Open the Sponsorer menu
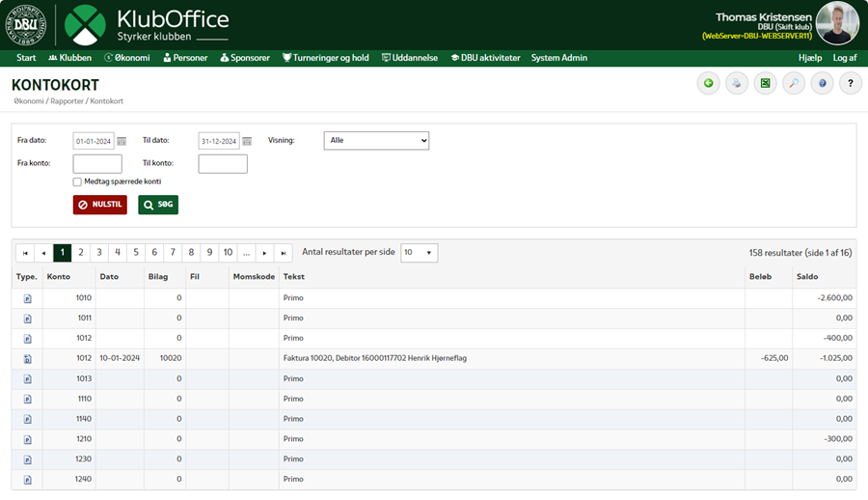The width and height of the screenshot is (868, 500). tap(245, 58)
